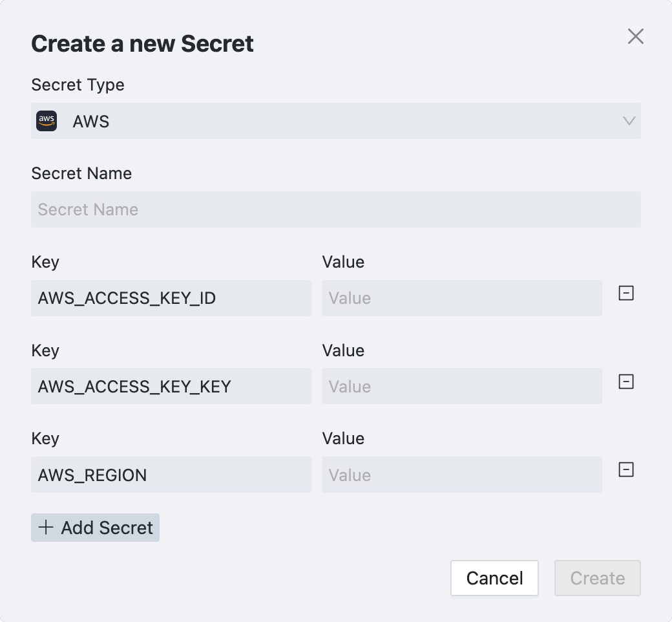Click the plus icon beside Add Secret
This screenshot has width=672, height=622.
pyautogui.click(x=46, y=528)
